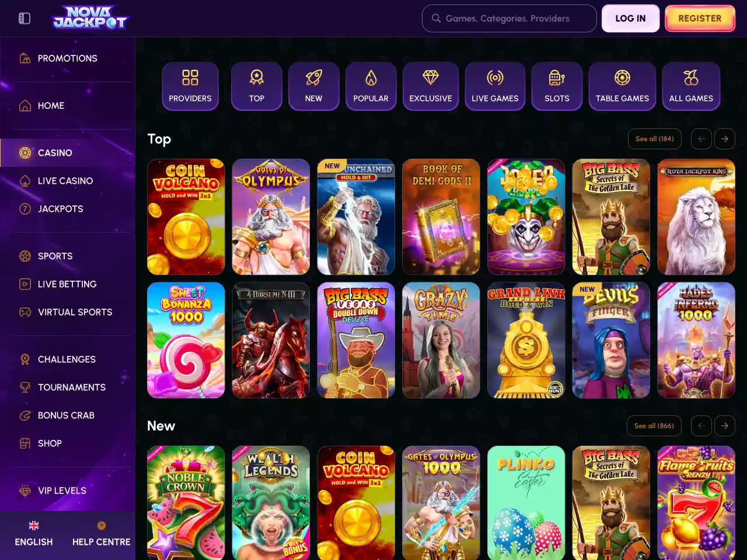The height and width of the screenshot is (560, 747).
Task: Focus the games search field
Action: pyautogui.click(x=509, y=19)
